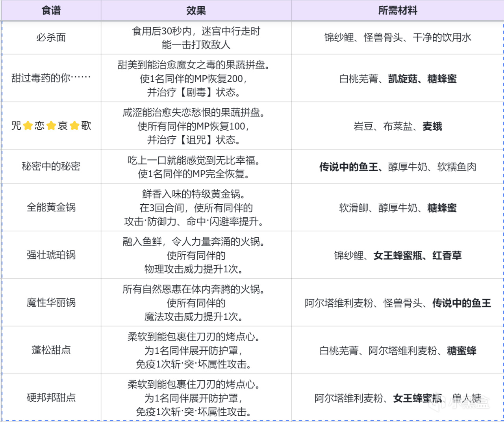Click materials 岩豆、布莱盐、麦蛾

398,126
